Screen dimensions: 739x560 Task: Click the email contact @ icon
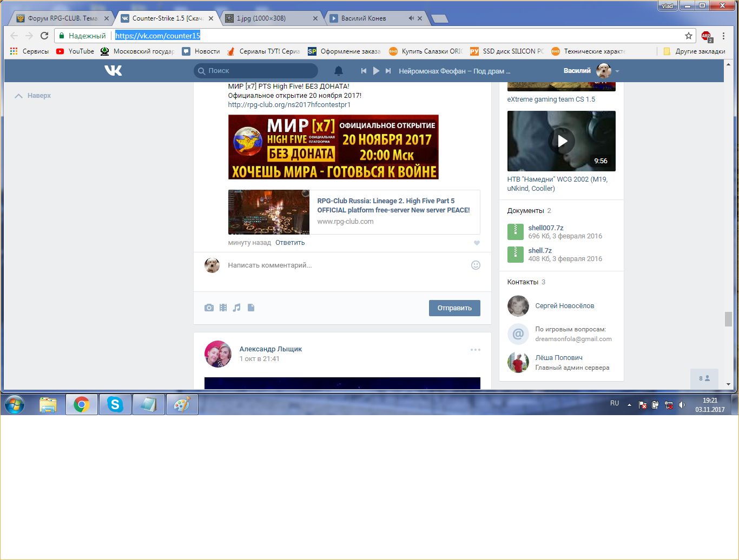pos(518,334)
